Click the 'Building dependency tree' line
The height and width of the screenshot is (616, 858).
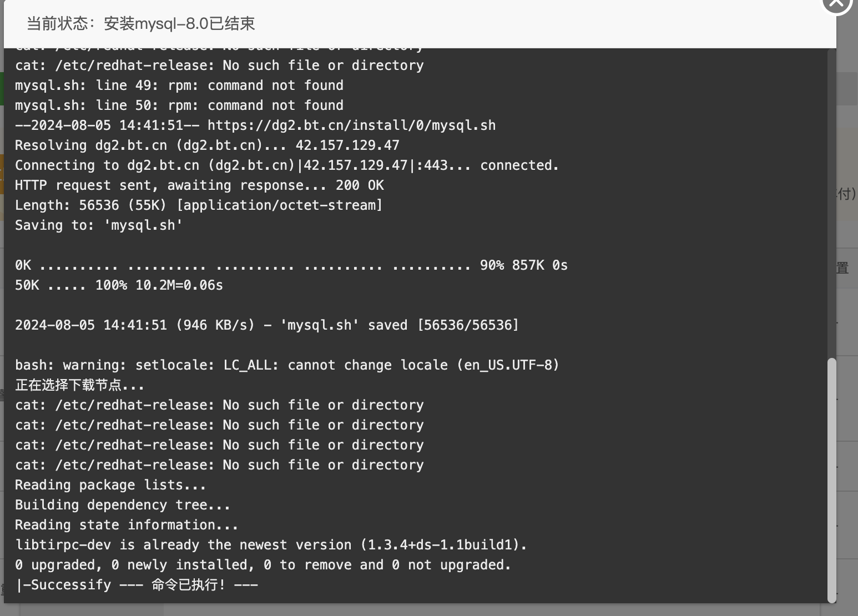point(123,505)
